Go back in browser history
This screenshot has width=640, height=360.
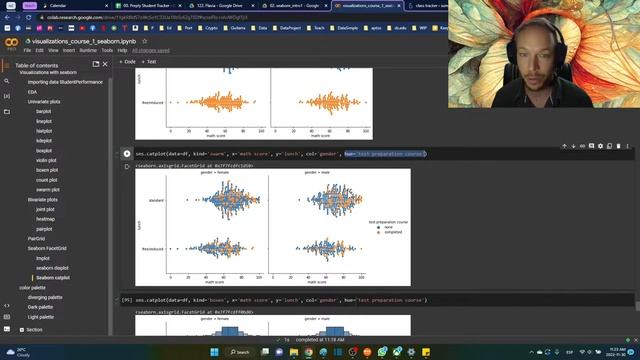(x=7, y=18)
